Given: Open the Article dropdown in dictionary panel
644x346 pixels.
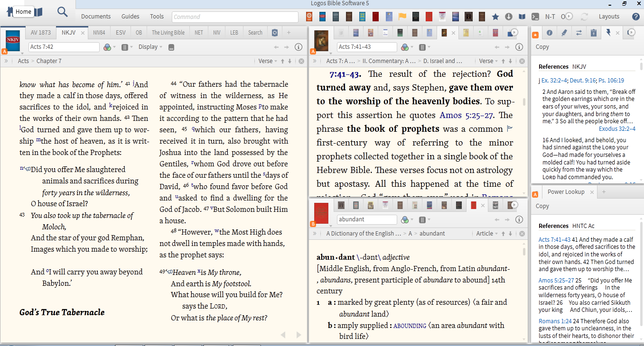Looking at the screenshot, I should tap(486, 234).
